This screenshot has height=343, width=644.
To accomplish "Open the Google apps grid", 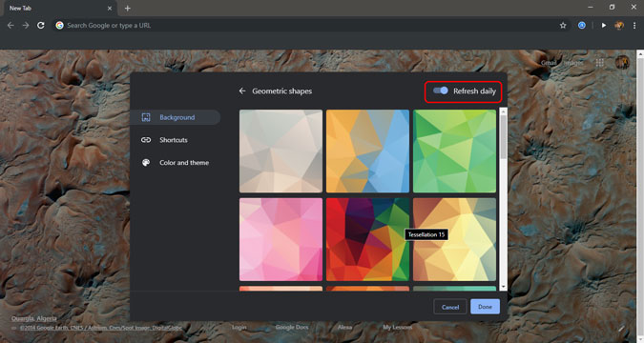I will pyautogui.click(x=600, y=63).
